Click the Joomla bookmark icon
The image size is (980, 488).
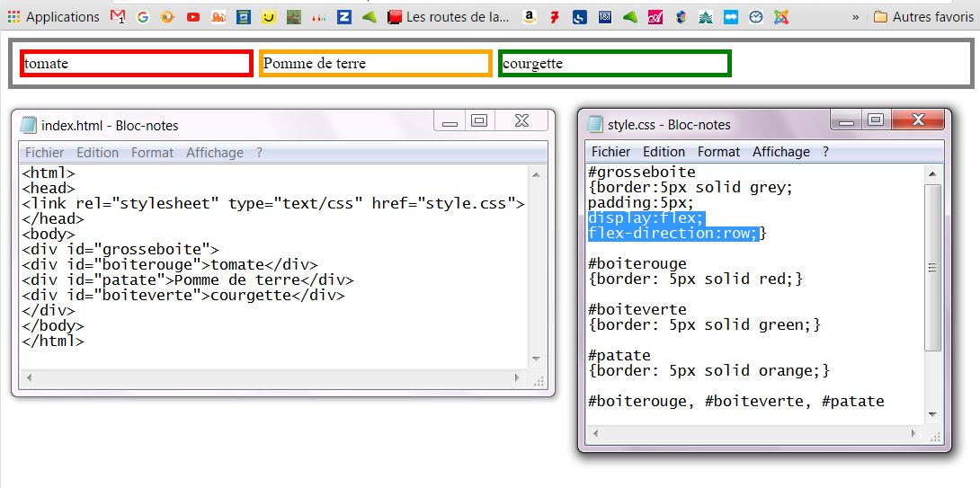pyautogui.click(x=781, y=16)
